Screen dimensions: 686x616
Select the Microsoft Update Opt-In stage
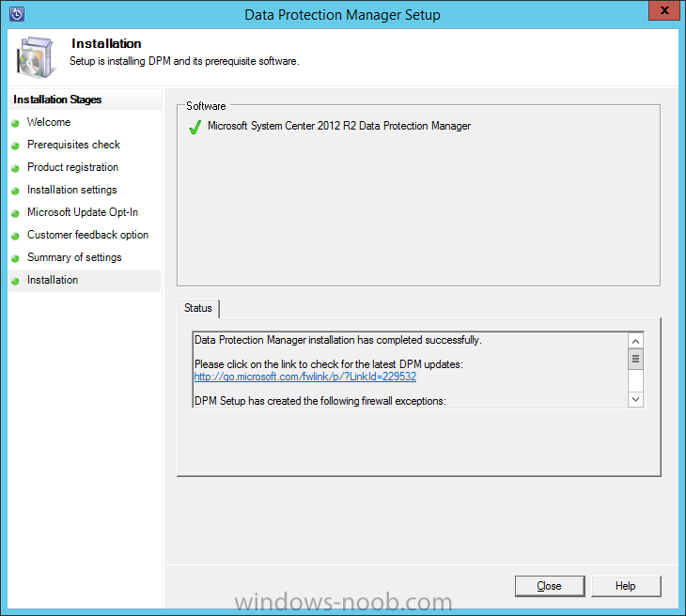(x=82, y=212)
